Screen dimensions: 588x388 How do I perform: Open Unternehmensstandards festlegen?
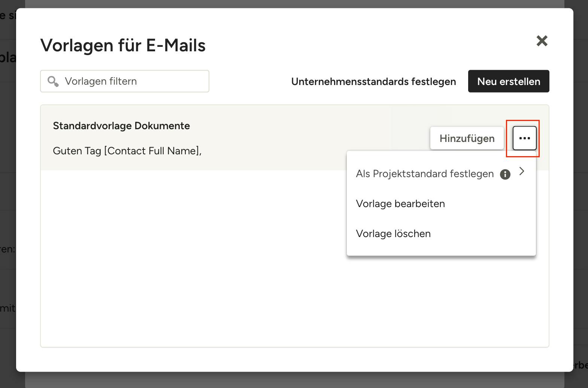point(373,82)
